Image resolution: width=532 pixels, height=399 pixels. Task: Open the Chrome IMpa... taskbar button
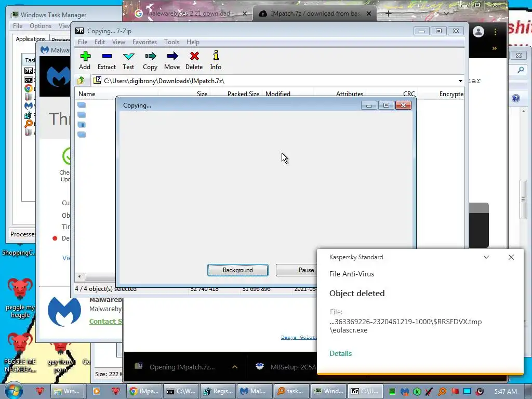[144, 391]
